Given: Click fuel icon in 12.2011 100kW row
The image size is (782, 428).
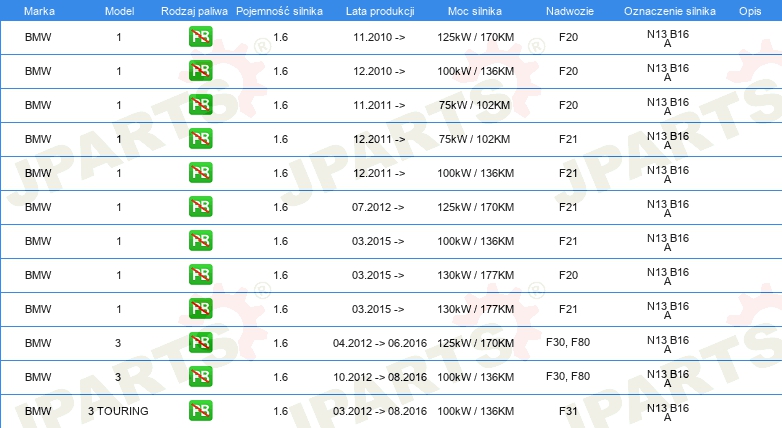Looking at the screenshot, I should [x=200, y=173].
